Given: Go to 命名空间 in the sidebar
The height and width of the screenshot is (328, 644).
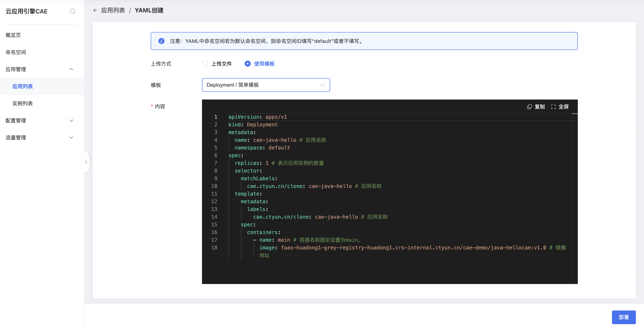Looking at the screenshot, I should pyautogui.click(x=16, y=52).
